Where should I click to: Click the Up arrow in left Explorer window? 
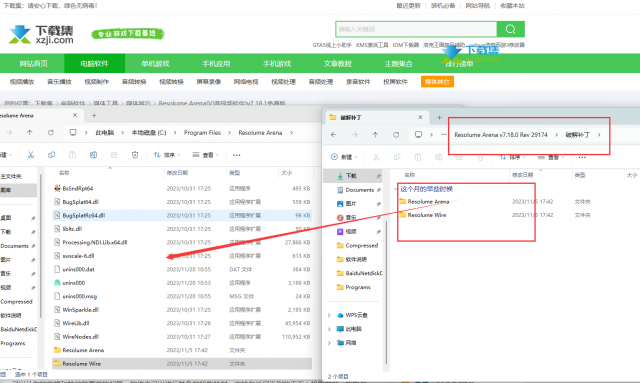click(30, 133)
